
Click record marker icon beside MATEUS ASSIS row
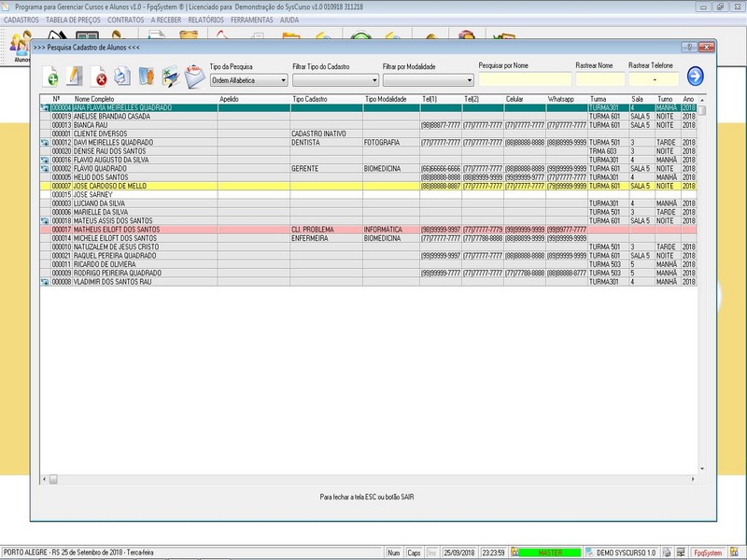[45, 221]
